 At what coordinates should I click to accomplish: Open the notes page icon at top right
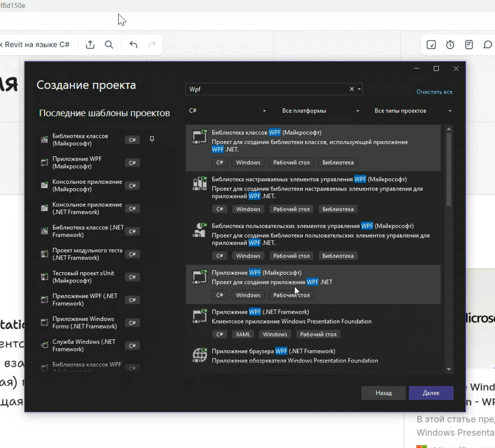coord(469,45)
